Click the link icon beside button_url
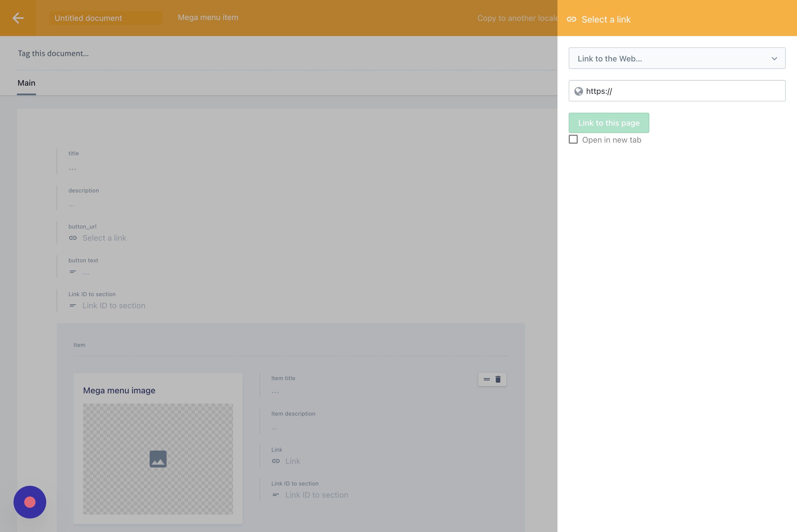The height and width of the screenshot is (532, 797). pos(73,238)
